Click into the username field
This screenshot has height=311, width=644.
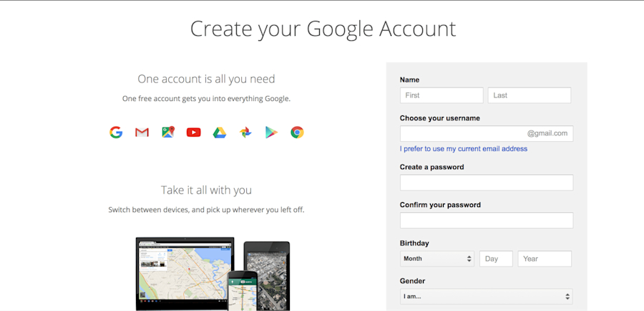(487, 134)
